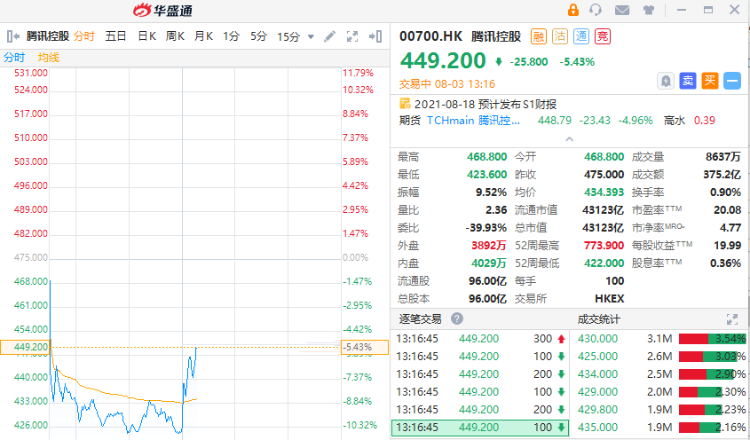Maximize the 华盛通 window
750x440 pixels.
click(x=708, y=10)
